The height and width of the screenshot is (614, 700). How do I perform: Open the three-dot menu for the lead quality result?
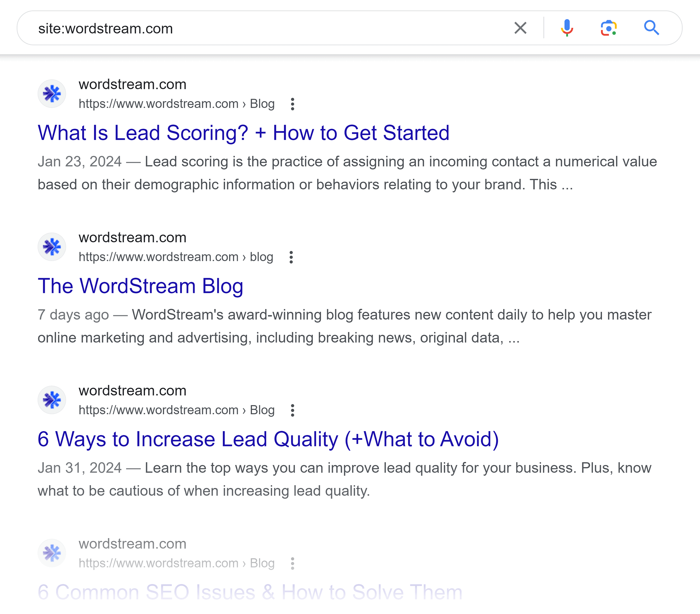point(293,410)
